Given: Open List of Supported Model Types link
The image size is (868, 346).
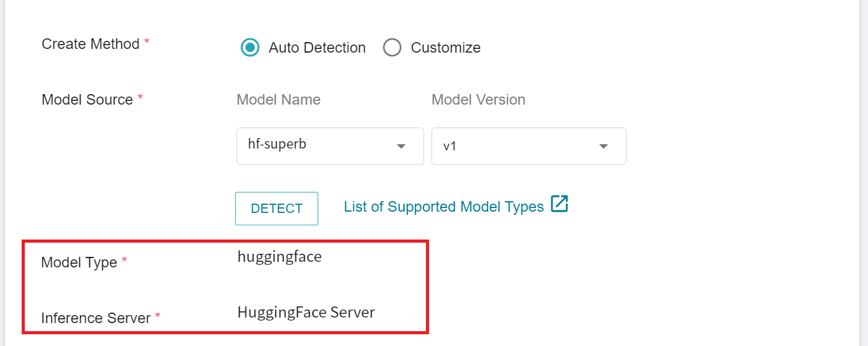Looking at the screenshot, I should (x=444, y=207).
